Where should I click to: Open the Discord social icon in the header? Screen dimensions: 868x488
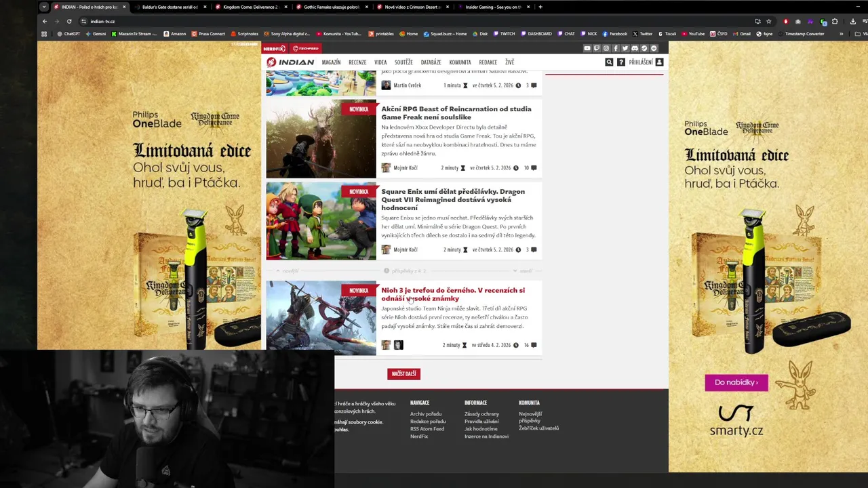click(x=635, y=48)
